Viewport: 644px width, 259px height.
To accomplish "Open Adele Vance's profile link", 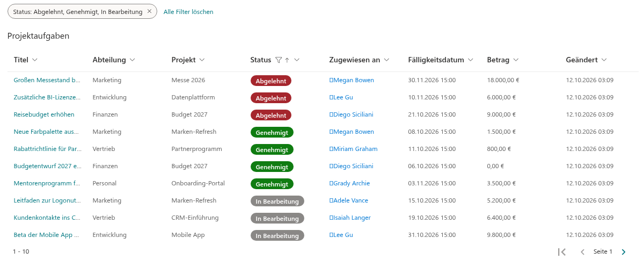I will click(x=349, y=200).
